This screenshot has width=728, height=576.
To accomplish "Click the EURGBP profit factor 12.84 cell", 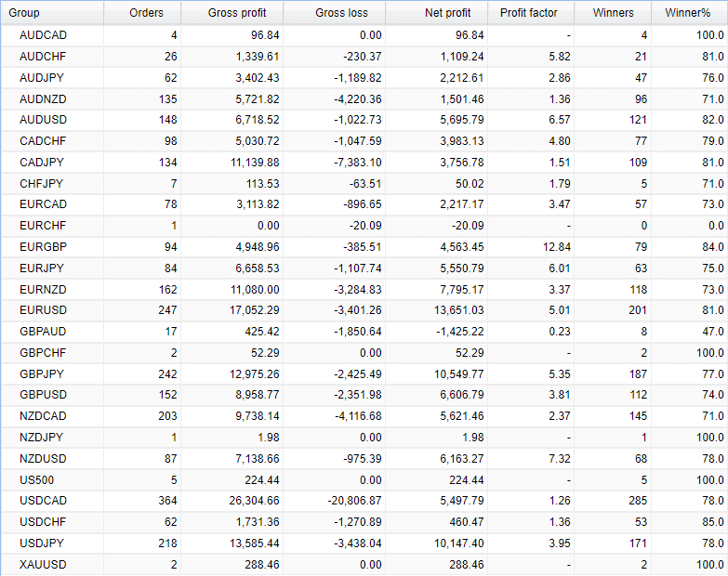I will (x=531, y=247).
